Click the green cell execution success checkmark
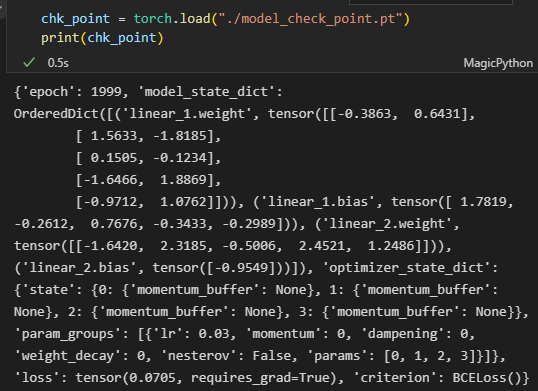Image resolution: width=538 pixels, height=391 pixels. click(29, 62)
